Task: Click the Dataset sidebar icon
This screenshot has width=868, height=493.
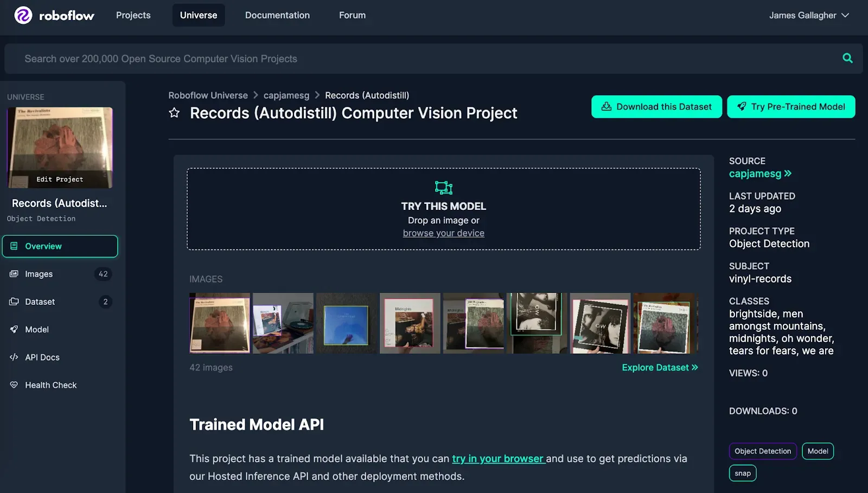Action: [14, 302]
